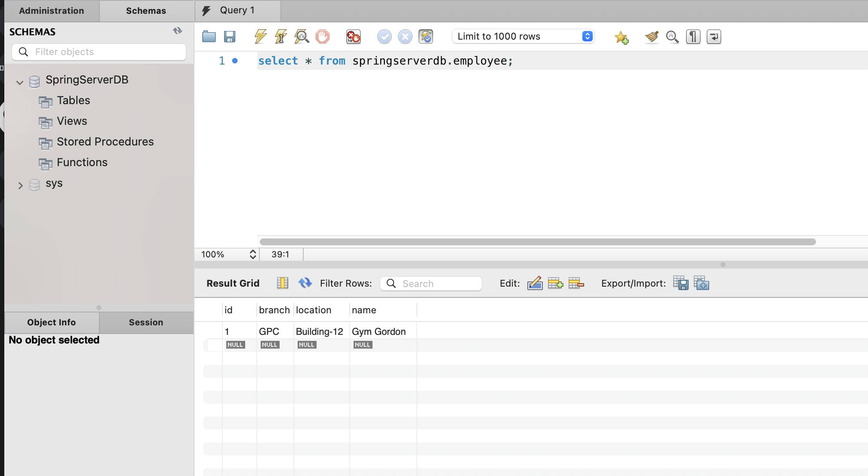Screen dimensions: 868x476
Task: Import records from file icon
Action: 701,283
